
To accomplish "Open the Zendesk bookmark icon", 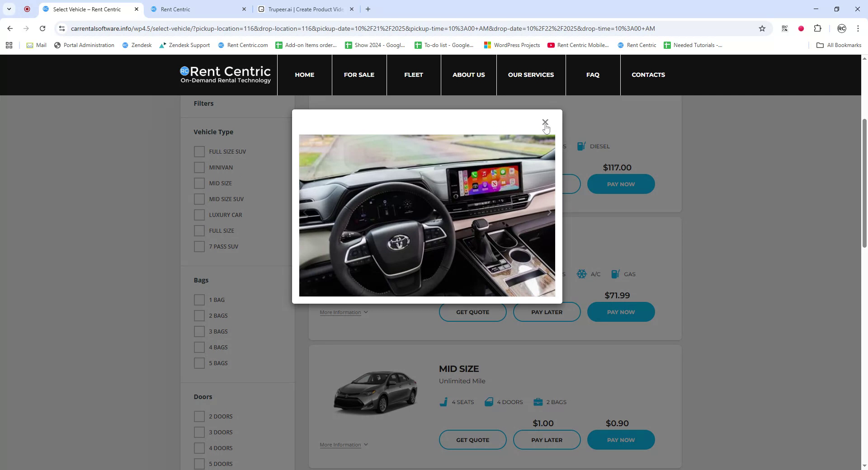I will coord(125,45).
